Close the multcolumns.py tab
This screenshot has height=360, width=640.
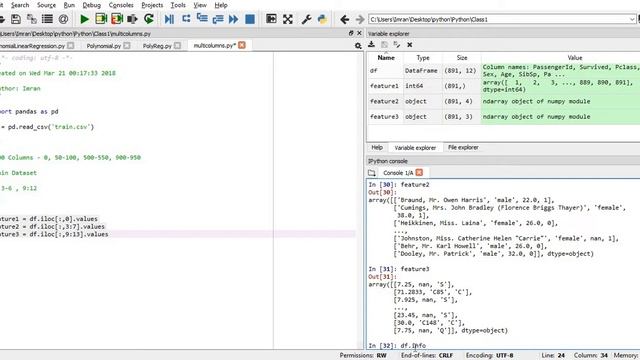tap(242, 45)
